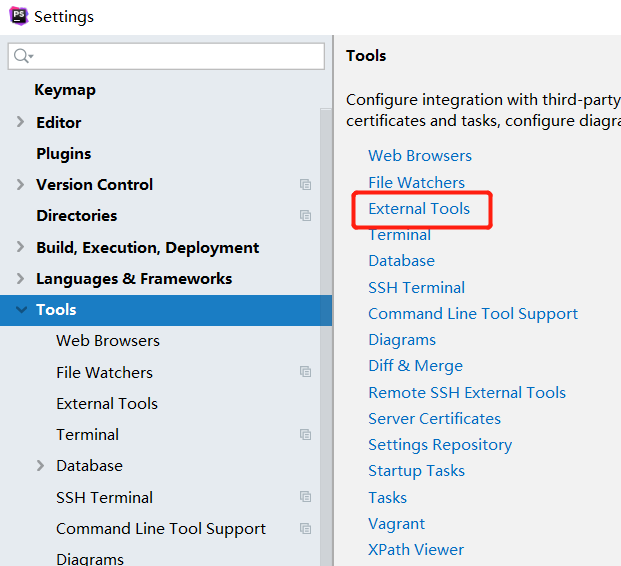Click the project-level icon next to Terminal
Image resolution: width=621 pixels, height=566 pixels.
(x=305, y=435)
